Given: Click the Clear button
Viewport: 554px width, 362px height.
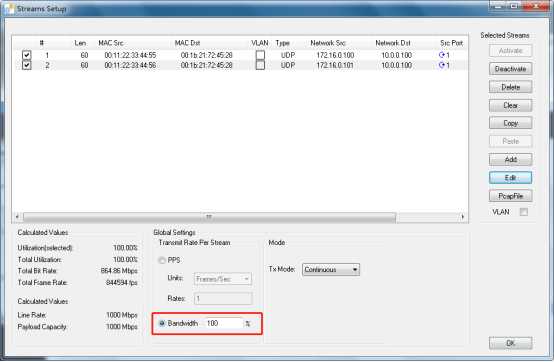Looking at the screenshot, I should (511, 105).
